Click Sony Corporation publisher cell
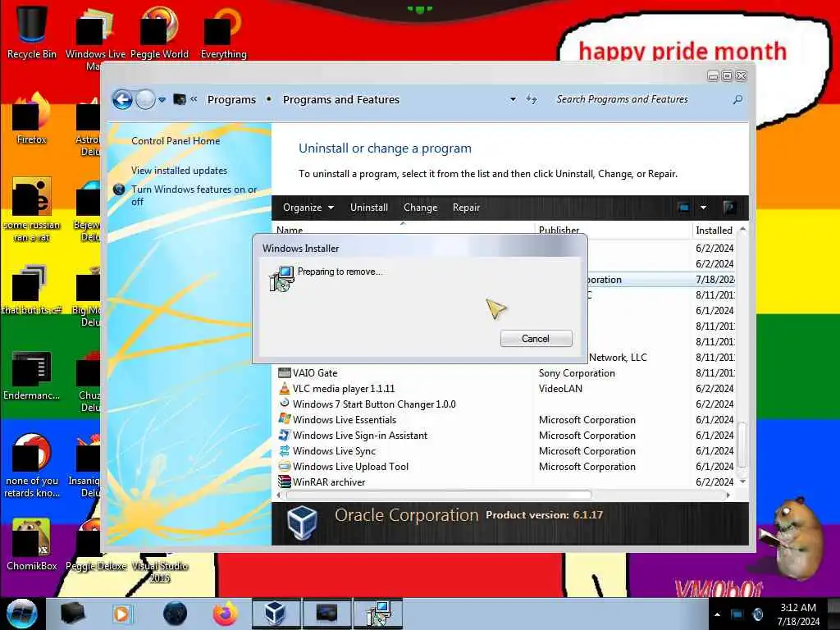 pyautogui.click(x=577, y=373)
